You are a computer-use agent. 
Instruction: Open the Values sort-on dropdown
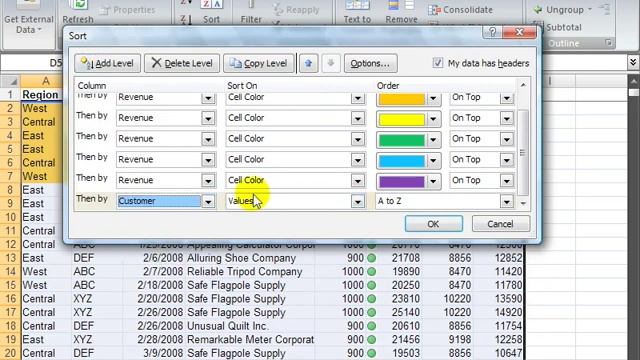(x=358, y=201)
